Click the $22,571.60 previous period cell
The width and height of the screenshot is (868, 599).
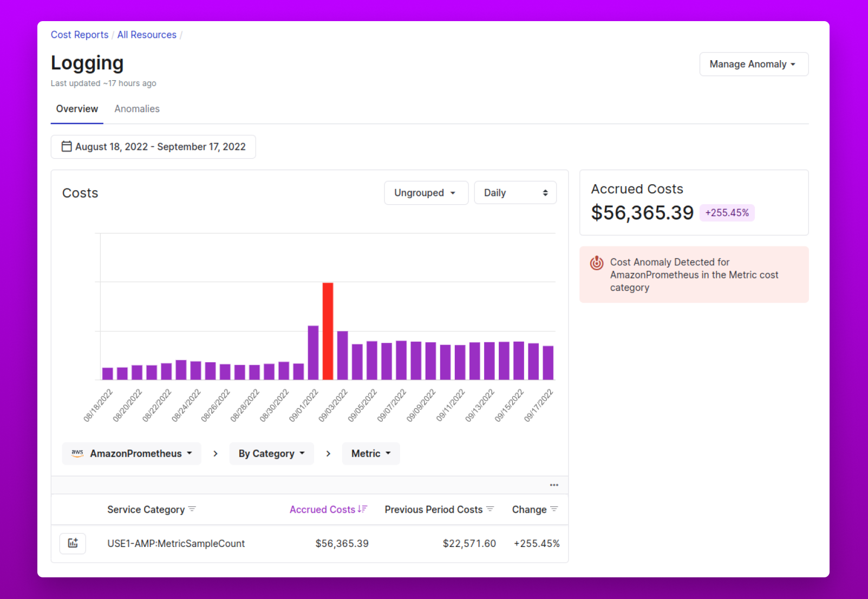469,543
